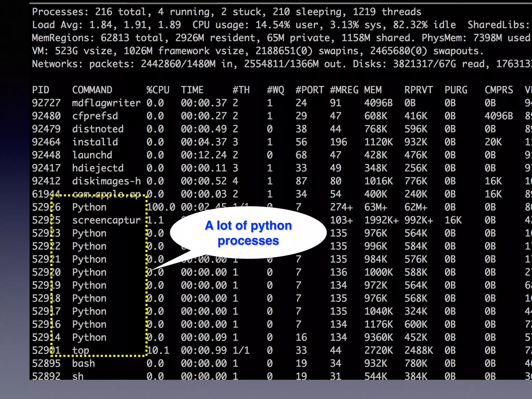Select the installd process name
Screen dimensions: 532x399
pyautogui.click(x=95, y=142)
